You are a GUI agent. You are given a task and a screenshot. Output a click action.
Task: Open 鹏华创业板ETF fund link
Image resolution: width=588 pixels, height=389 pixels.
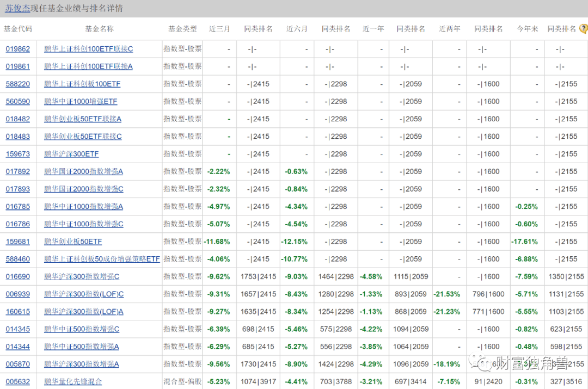pos(73,242)
